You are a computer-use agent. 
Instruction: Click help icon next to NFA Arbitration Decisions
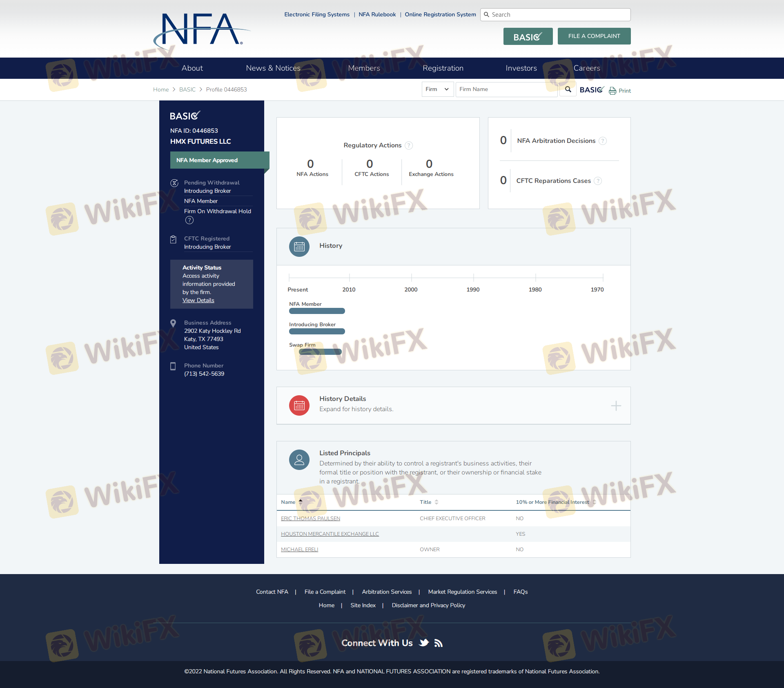pos(603,141)
